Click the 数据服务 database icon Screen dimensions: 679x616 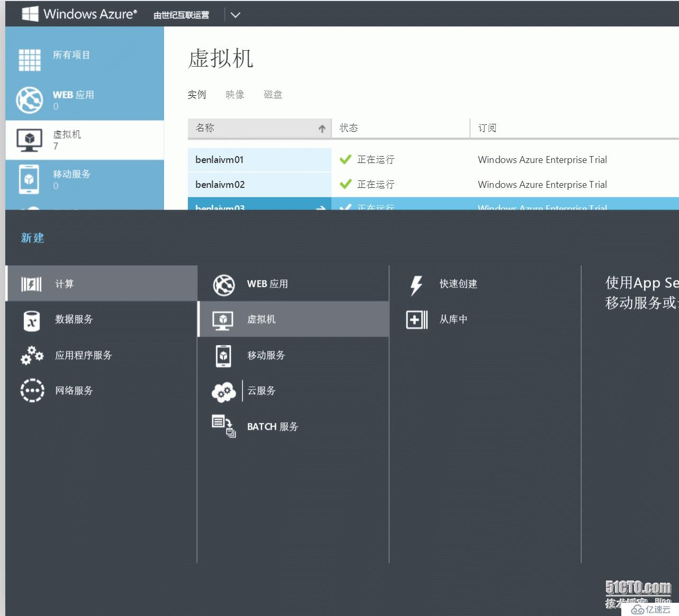(x=32, y=321)
